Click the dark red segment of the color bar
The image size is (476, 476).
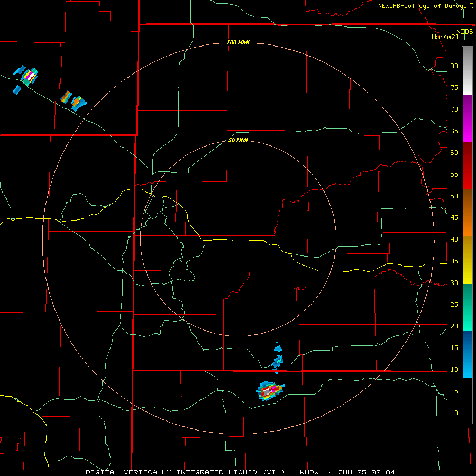(x=467, y=166)
